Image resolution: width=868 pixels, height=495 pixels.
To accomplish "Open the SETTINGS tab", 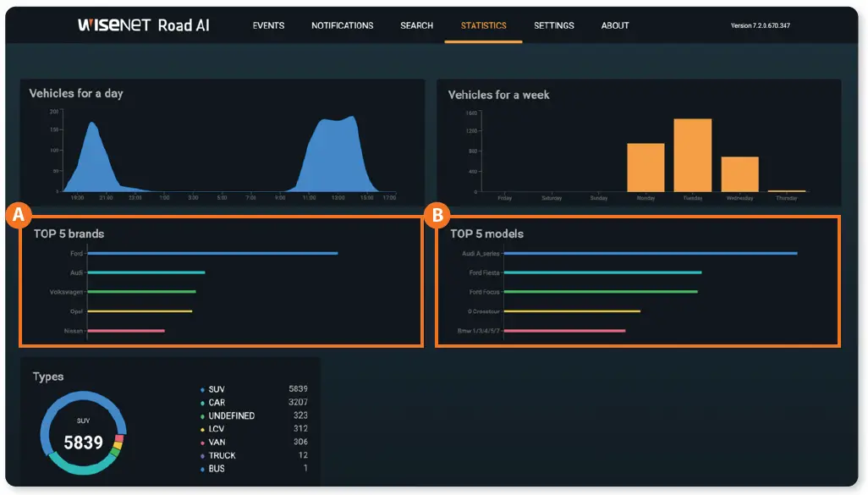I will click(x=553, y=25).
